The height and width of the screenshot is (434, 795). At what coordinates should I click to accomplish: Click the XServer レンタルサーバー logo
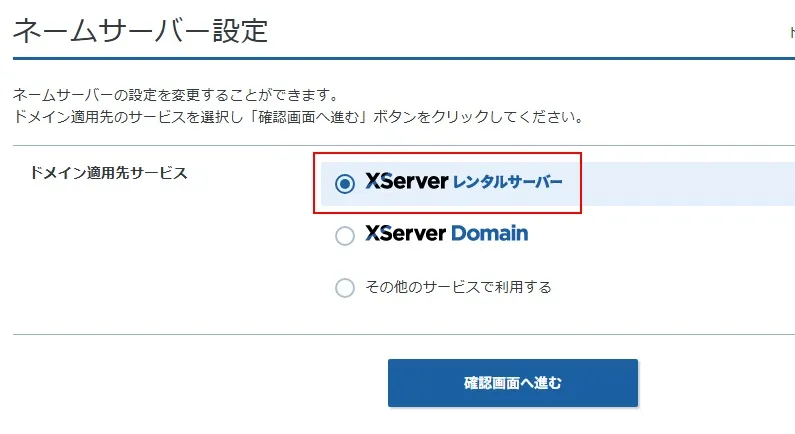click(x=463, y=183)
